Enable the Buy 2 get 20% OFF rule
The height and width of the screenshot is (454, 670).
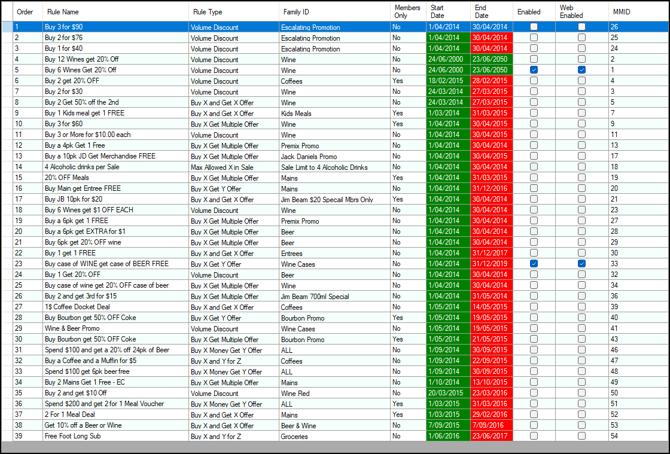[x=534, y=80]
